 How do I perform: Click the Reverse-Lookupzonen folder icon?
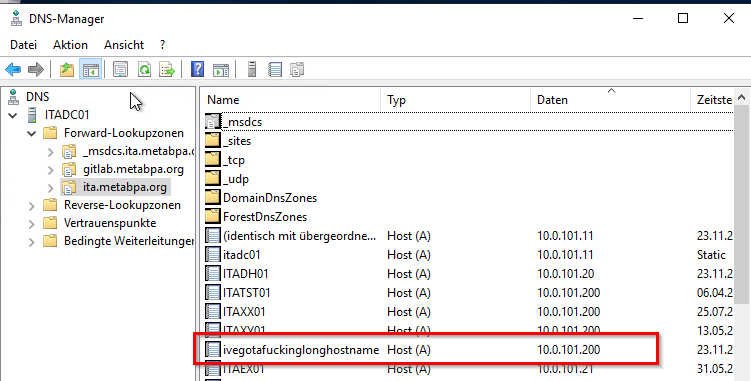point(50,205)
